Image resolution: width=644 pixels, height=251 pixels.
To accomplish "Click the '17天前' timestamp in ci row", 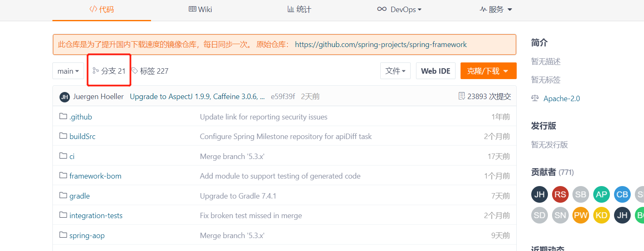I will [499, 157].
